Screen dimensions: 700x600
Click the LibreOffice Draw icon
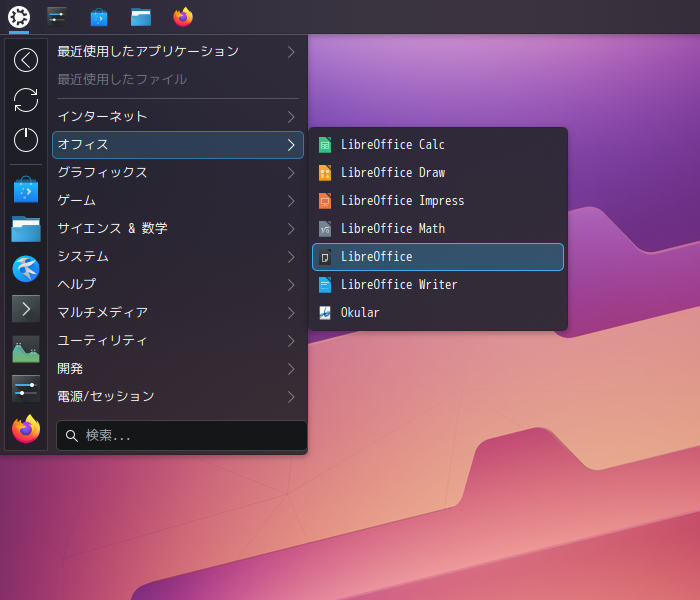(325, 173)
